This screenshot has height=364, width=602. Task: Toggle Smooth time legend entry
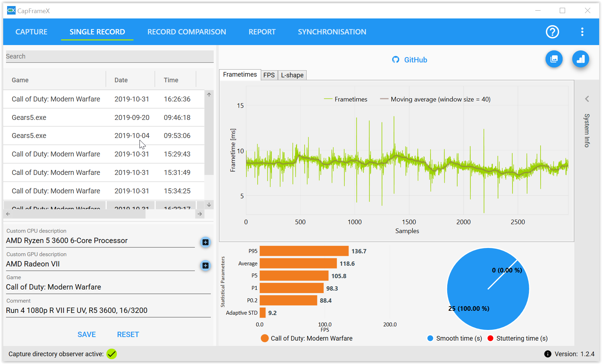[454, 338]
